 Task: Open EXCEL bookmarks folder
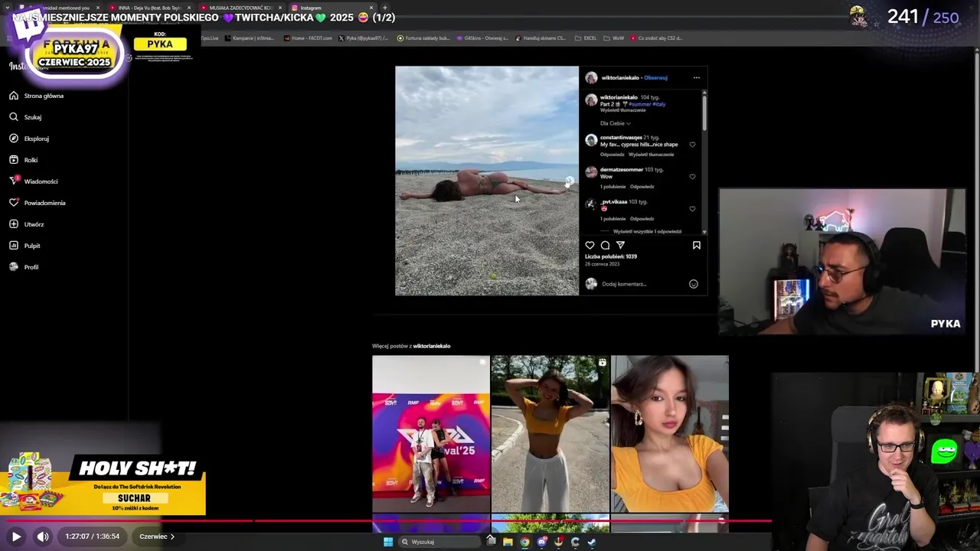click(x=585, y=37)
